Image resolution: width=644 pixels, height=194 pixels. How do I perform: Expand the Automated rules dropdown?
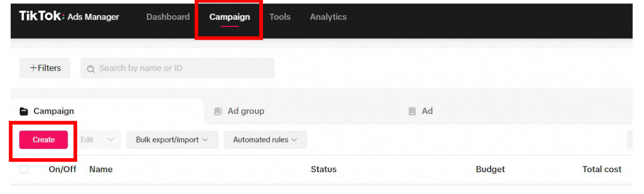click(265, 140)
